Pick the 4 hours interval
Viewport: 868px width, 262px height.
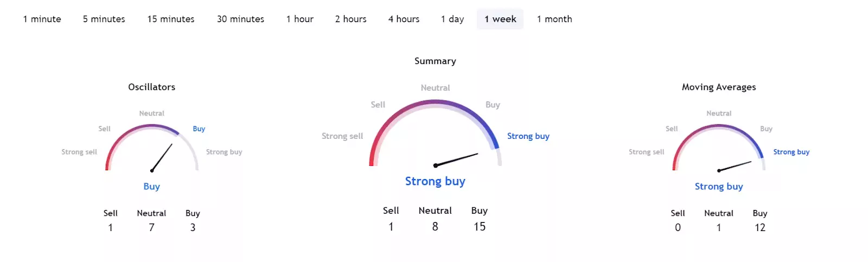[x=404, y=19]
